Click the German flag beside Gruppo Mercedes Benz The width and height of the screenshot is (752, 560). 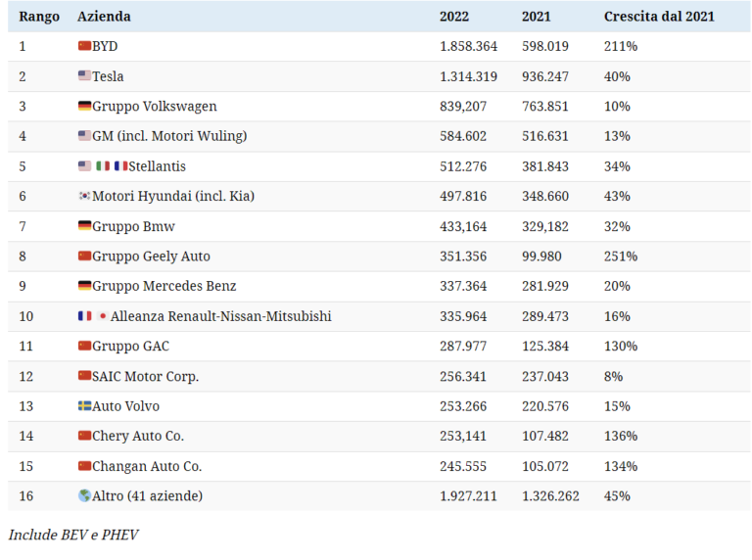coord(84,285)
